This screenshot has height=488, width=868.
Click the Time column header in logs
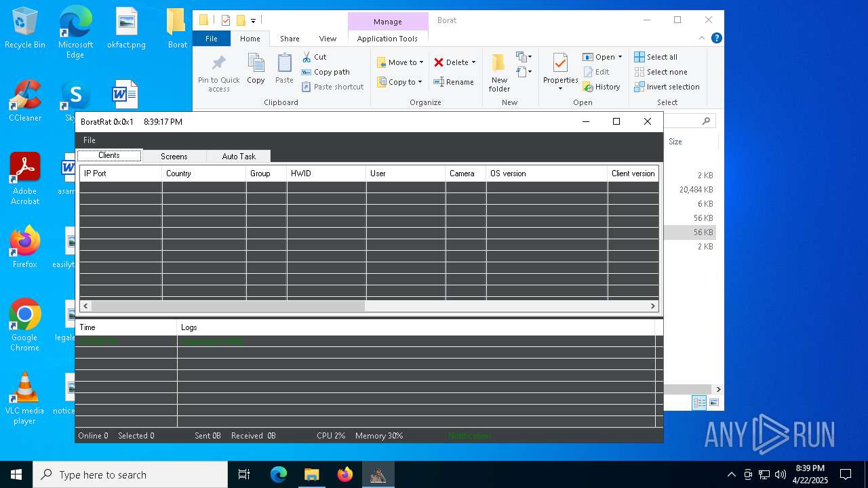(x=125, y=327)
